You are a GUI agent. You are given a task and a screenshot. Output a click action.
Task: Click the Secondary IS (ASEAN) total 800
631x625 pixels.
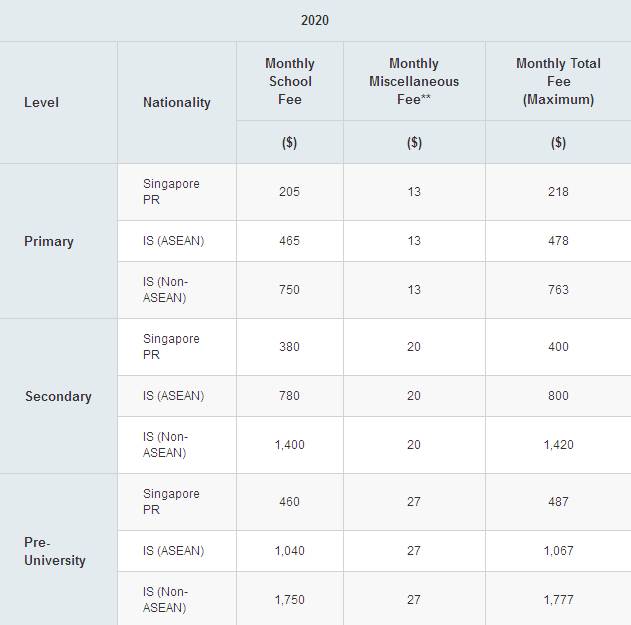558,396
